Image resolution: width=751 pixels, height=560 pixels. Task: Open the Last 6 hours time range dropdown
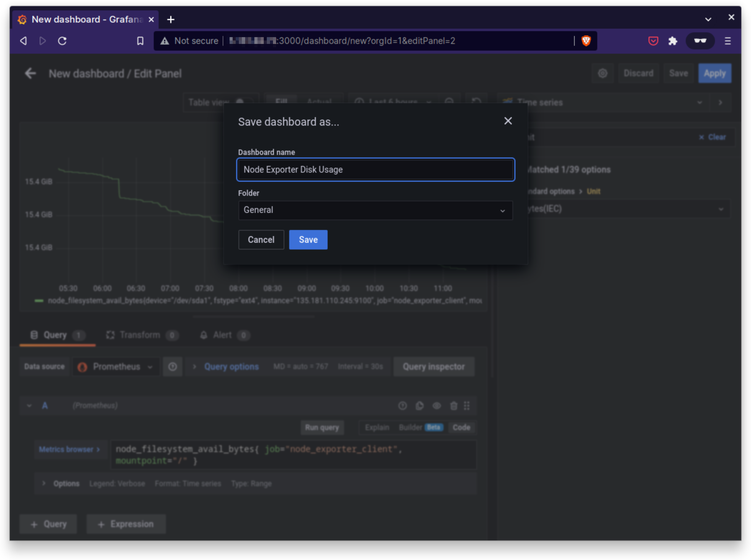tap(393, 102)
